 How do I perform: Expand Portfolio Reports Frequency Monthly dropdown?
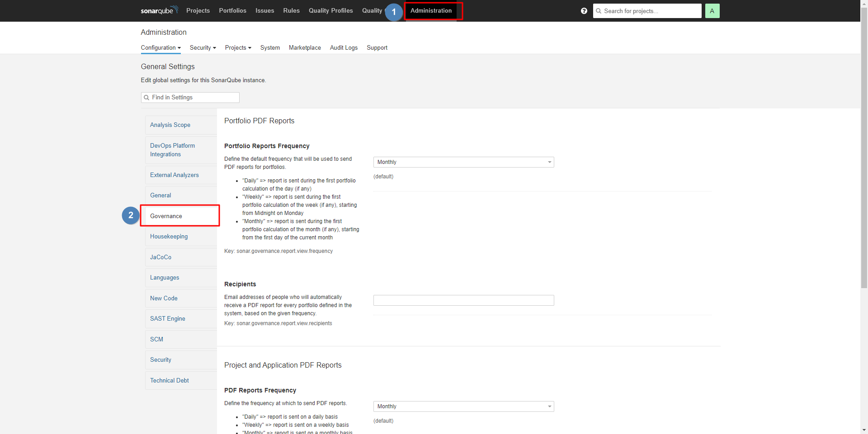click(x=463, y=162)
